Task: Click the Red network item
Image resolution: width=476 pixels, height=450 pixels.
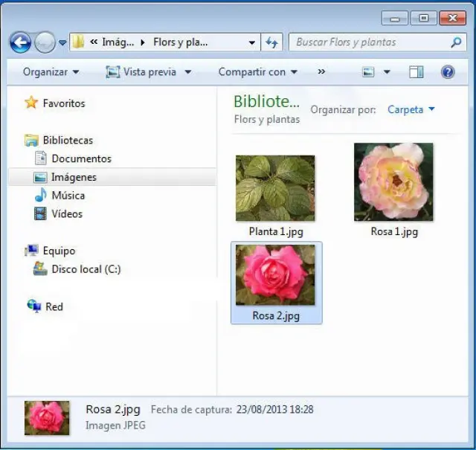Action: [54, 306]
